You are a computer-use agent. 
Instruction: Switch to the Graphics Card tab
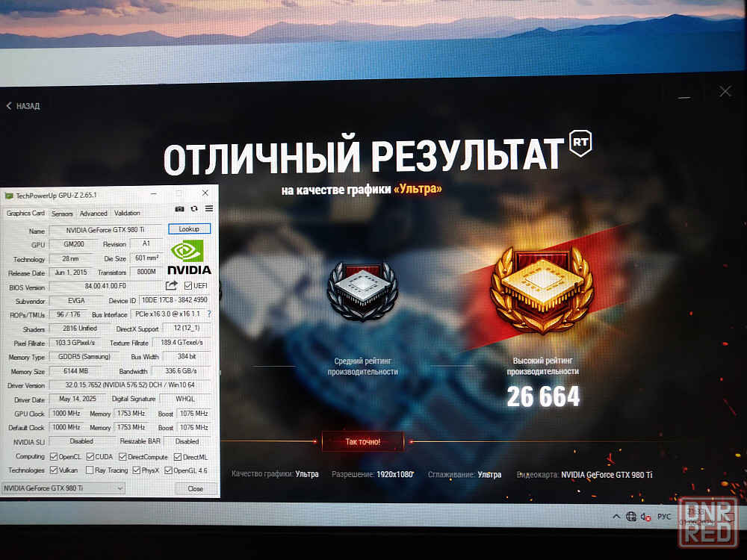coord(25,213)
